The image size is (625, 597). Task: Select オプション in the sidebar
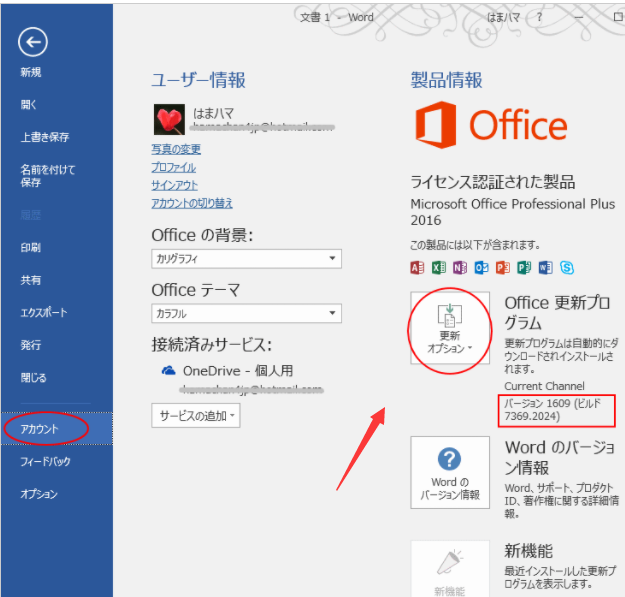(x=39, y=494)
